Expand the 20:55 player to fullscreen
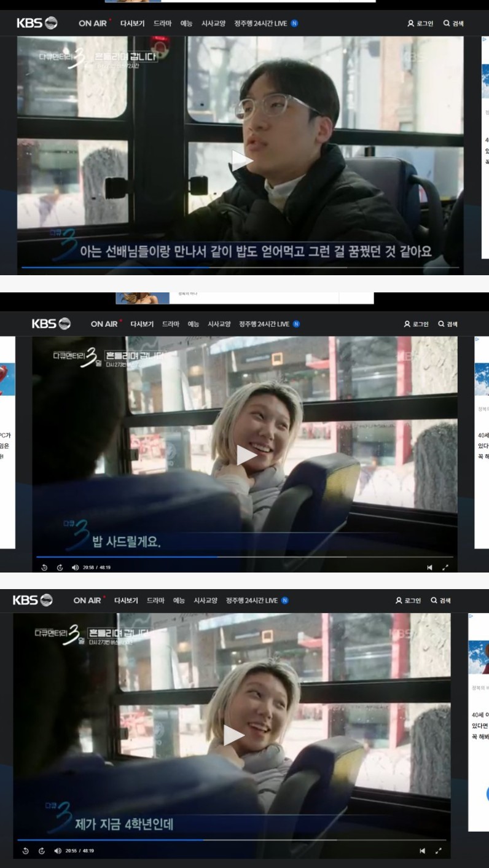489x868 pixels. click(438, 851)
